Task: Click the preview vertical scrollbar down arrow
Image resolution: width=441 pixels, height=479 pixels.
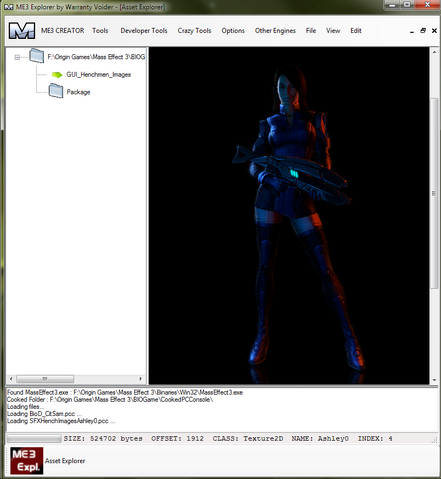Action: [434, 380]
